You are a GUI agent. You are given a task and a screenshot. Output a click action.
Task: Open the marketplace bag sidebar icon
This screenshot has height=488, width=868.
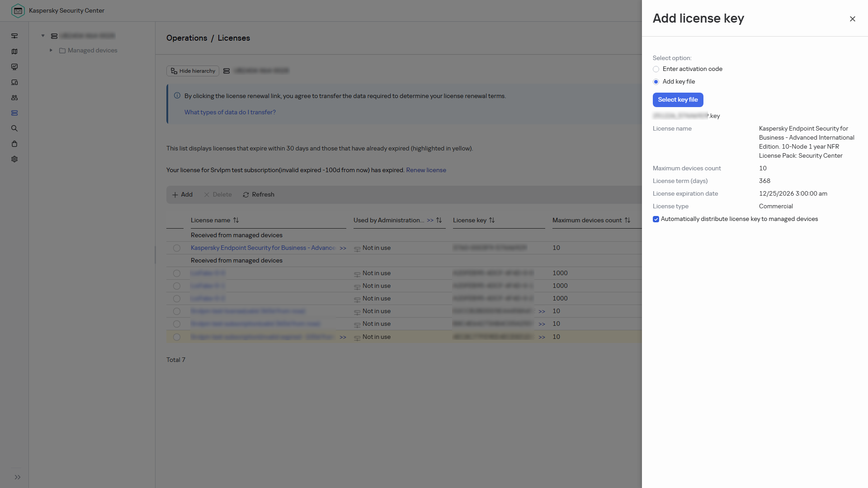14,144
